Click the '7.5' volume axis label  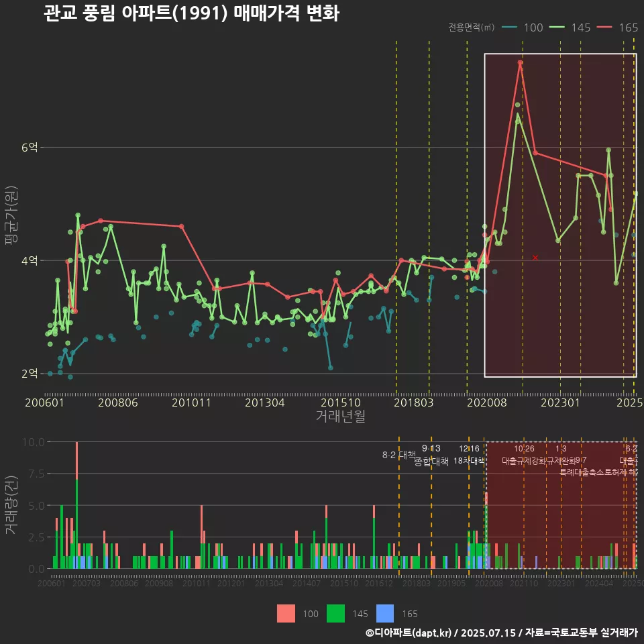click(36, 474)
